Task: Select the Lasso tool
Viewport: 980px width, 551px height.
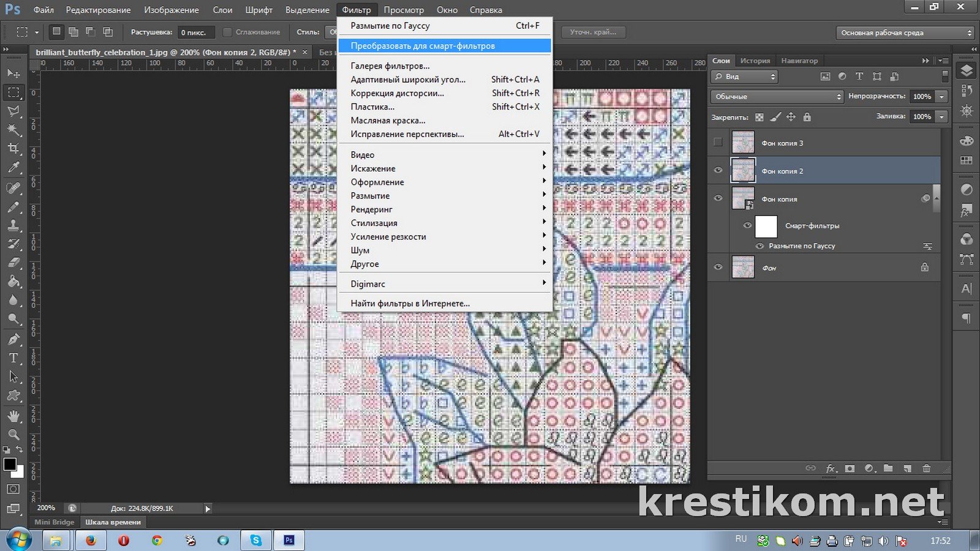Action: (13, 111)
